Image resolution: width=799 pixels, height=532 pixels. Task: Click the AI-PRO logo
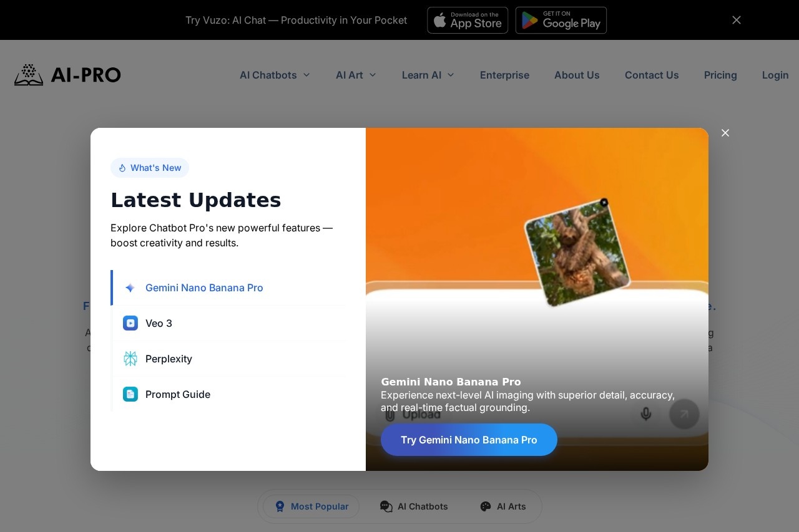[x=67, y=75]
